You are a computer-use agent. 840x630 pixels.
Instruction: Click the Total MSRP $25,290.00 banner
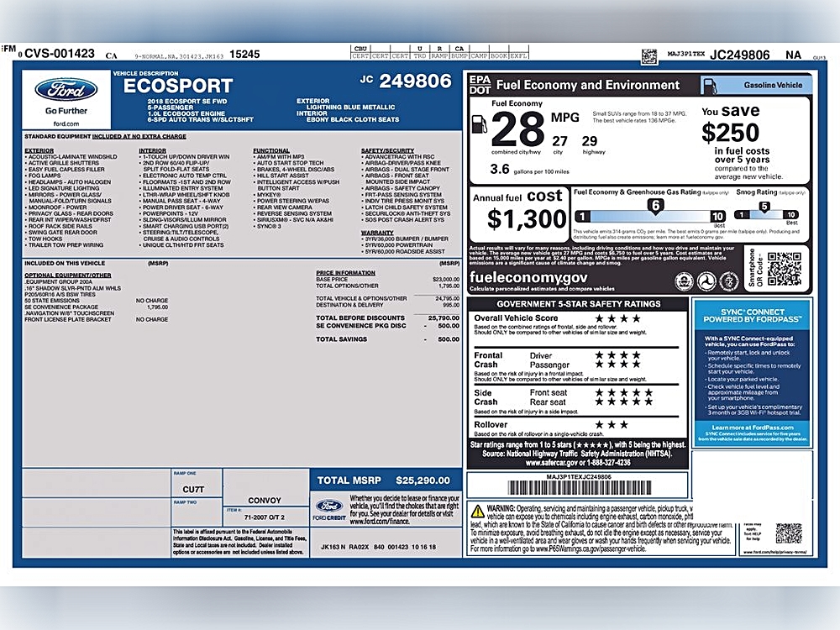coord(386,480)
